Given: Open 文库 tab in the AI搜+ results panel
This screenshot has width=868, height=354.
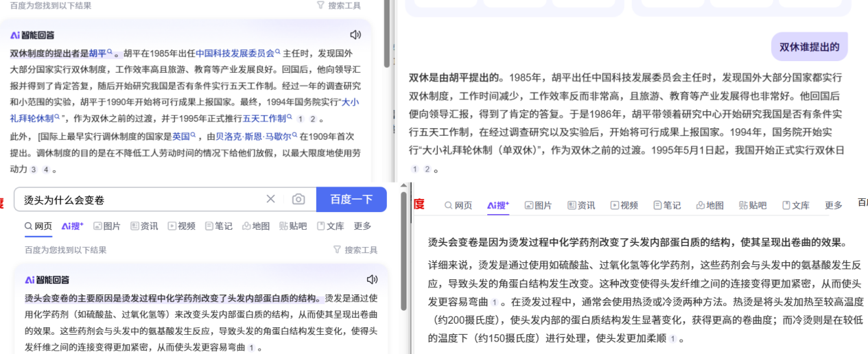Looking at the screenshot, I should [796, 205].
